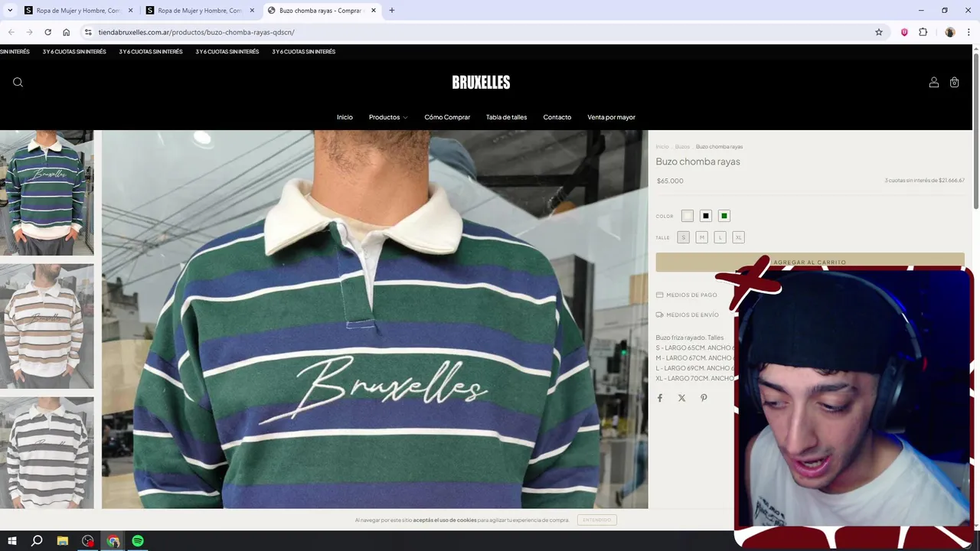This screenshot has height=551, width=980.
Task: Click the purple shield extension icon
Action: tap(904, 32)
